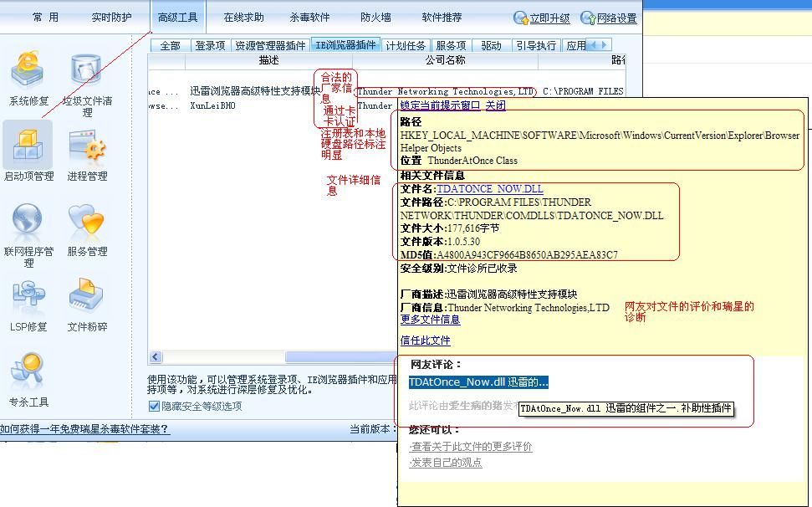812x507 pixels.
Task: Click the 立即升级 upgrade globe icon
Action: tap(520, 18)
